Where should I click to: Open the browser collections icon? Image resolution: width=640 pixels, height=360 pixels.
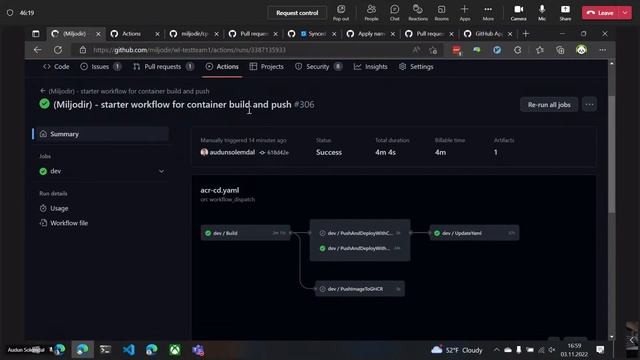[560, 50]
